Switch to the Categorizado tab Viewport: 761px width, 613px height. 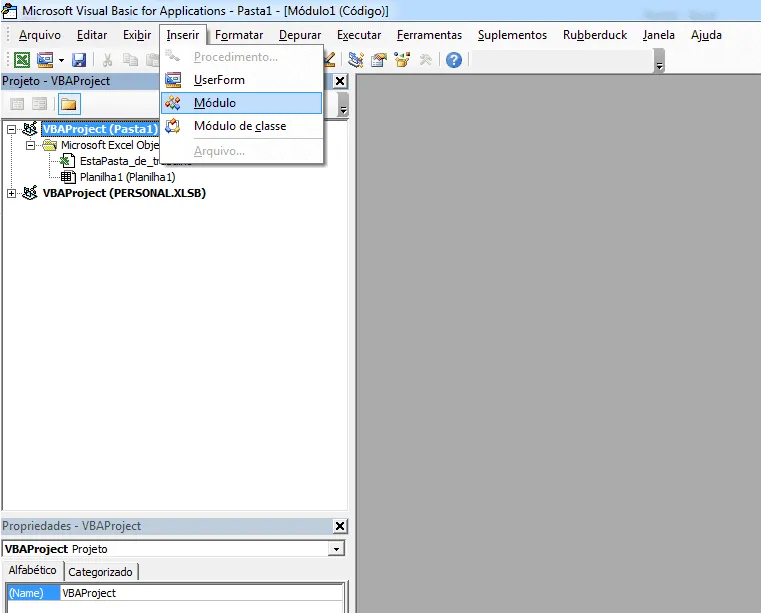coord(100,572)
